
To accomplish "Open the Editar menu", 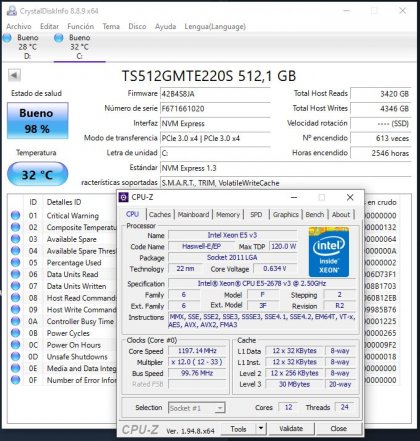I will [49, 26].
